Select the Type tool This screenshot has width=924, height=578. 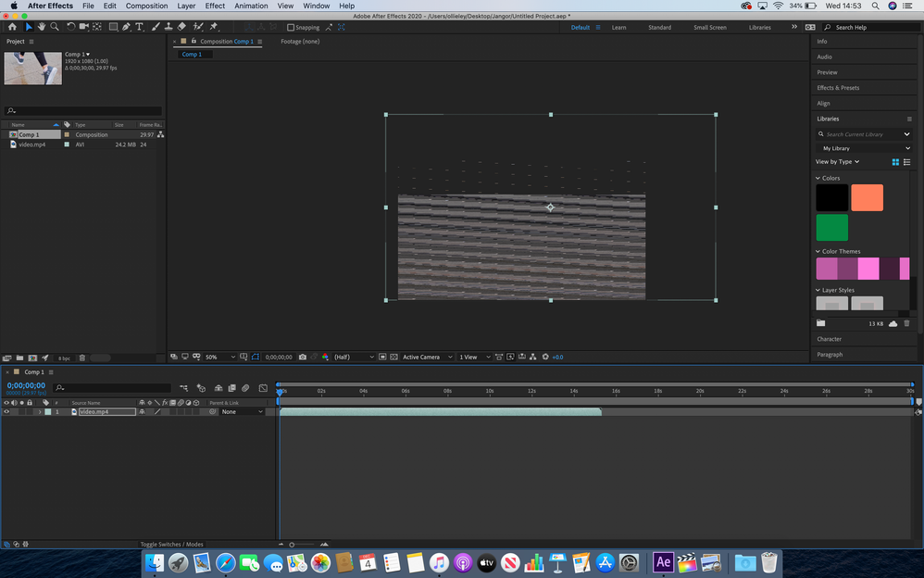pyautogui.click(x=139, y=27)
